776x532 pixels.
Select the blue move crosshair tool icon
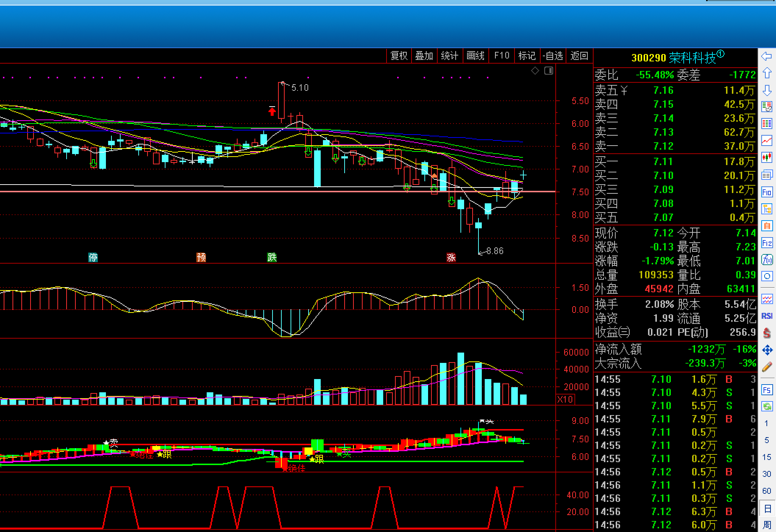pos(767,350)
